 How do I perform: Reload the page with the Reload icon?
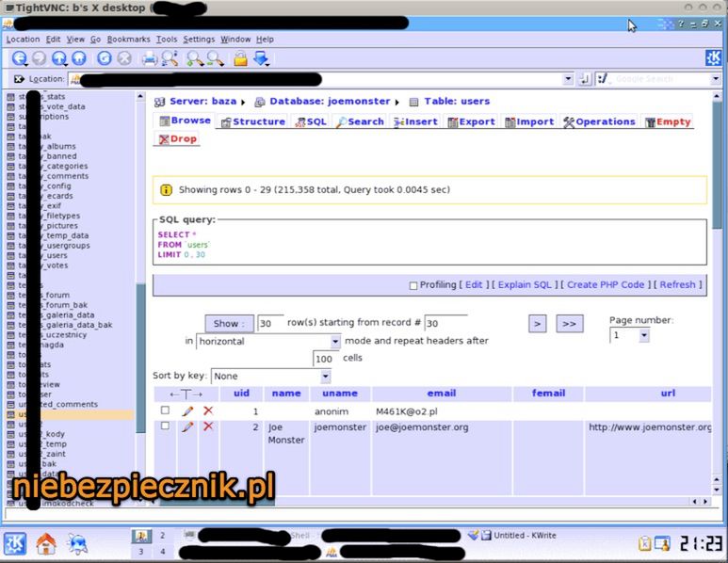pyautogui.click(x=105, y=58)
